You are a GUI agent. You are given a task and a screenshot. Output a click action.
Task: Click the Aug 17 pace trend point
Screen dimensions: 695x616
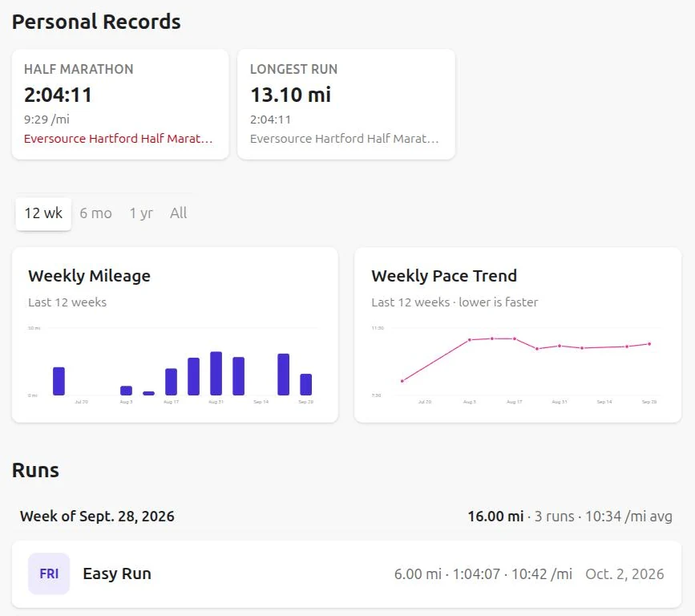tap(515, 338)
